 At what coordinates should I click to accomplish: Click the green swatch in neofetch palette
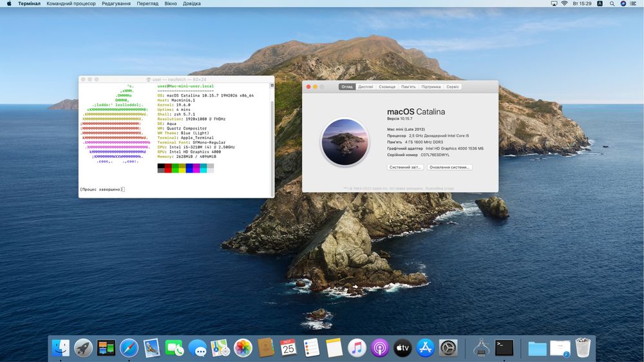(175, 167)
